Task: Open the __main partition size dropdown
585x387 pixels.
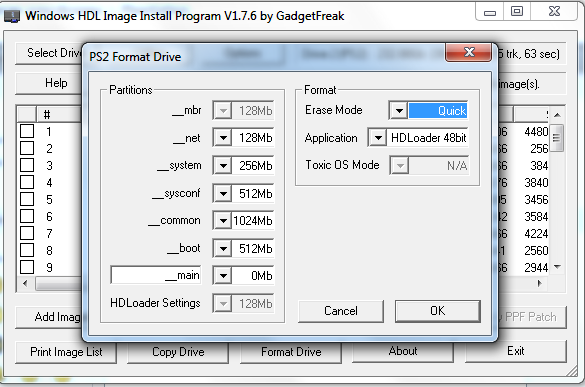Action: click(223, 275)
